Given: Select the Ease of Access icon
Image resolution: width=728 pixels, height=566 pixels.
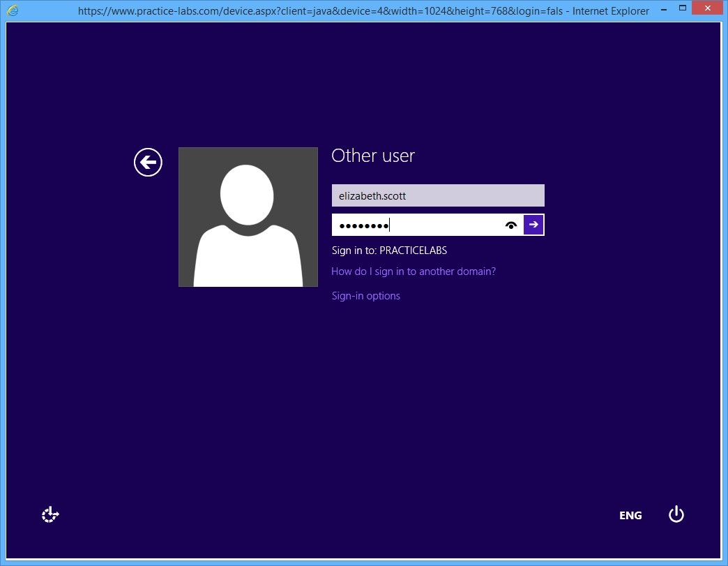Looking at the screenshot, I should click(x=50, y=514).
